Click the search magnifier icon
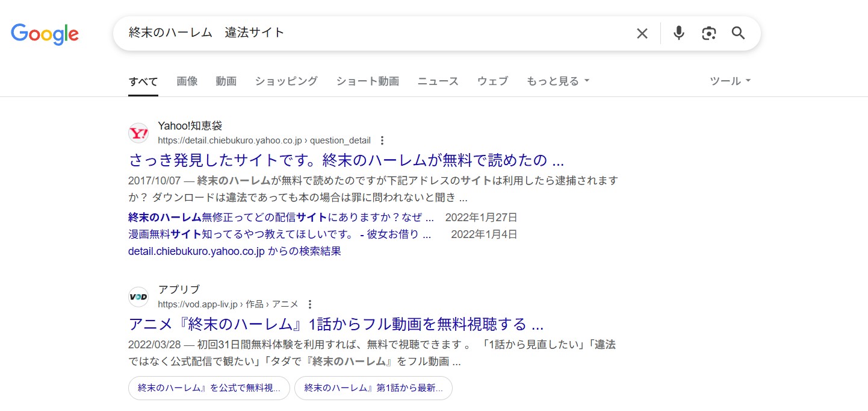Image resolution: width=868 pixels, height=411 pixels. 738,33
